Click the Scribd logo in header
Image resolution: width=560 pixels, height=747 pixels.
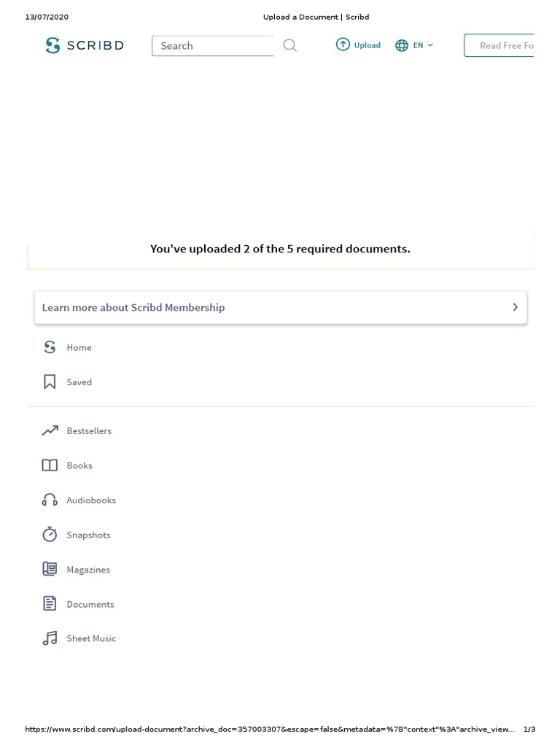coord(84,45)
